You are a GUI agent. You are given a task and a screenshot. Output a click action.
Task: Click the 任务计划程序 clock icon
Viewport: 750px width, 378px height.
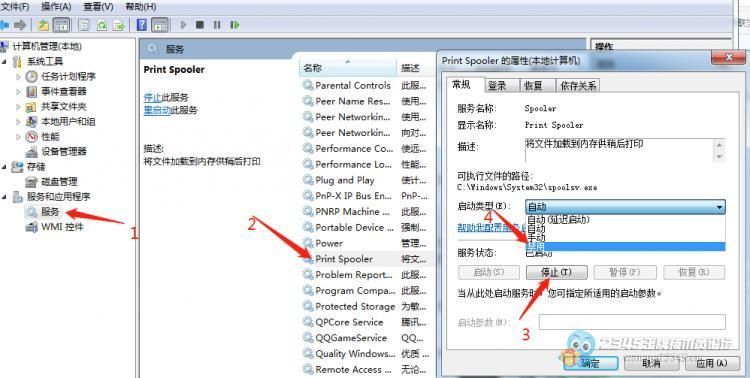pos(32,77)
